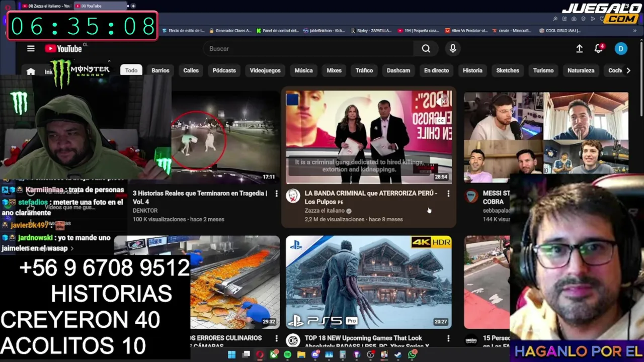This screenshot has width=644, height=362.
Task: Open PS5 4K HDR games video thumbnail
Action: point(369,282)
